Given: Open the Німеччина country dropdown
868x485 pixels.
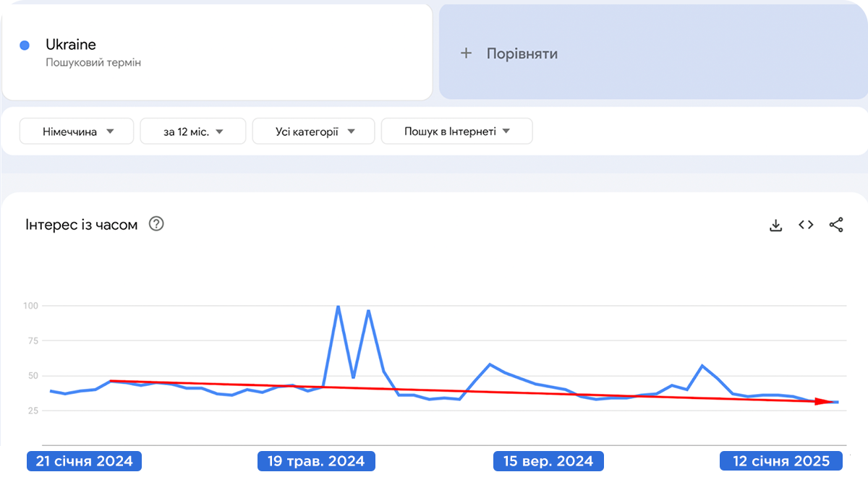Looking at the screenshot, I should click(x=77, y=132).
